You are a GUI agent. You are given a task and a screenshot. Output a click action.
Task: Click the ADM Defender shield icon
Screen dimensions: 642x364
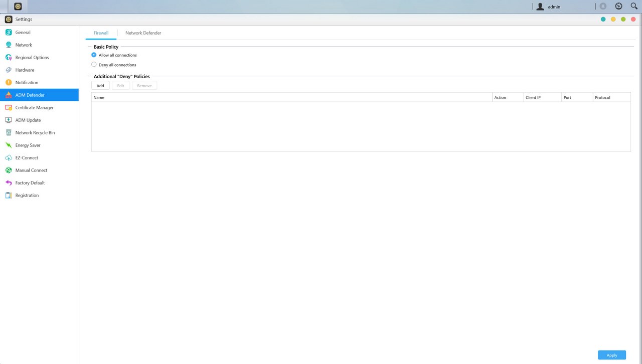pos(9,95)
